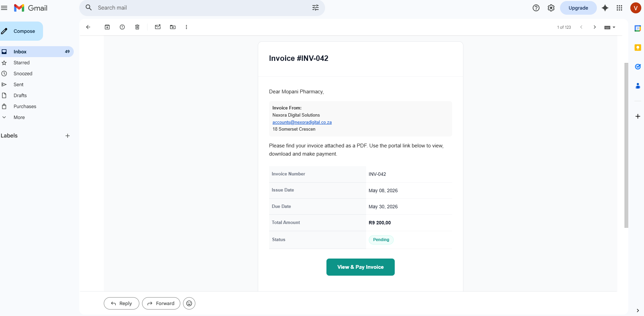Collapse the side panel chevron
This screenshot has height=316, width=644.
pos(638,311)
